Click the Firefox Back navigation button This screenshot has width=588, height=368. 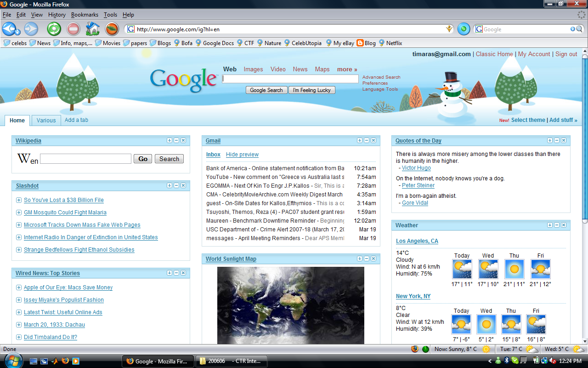tap(10, 29)
